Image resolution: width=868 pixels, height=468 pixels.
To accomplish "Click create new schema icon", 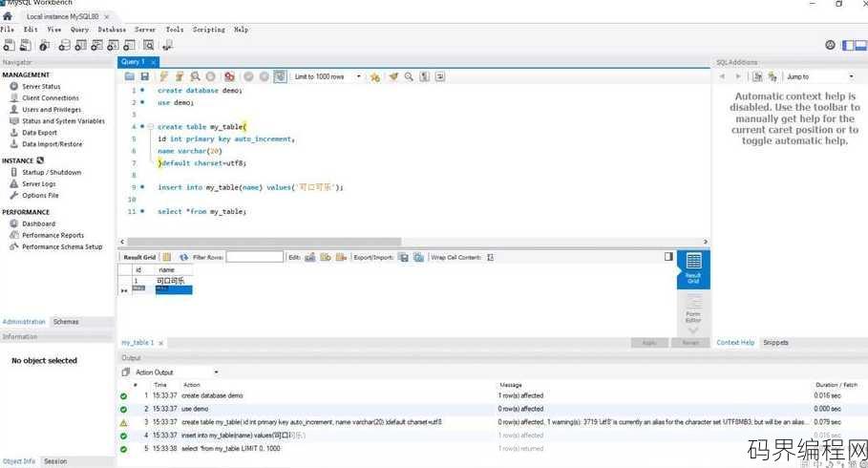I will pos(65,46).
